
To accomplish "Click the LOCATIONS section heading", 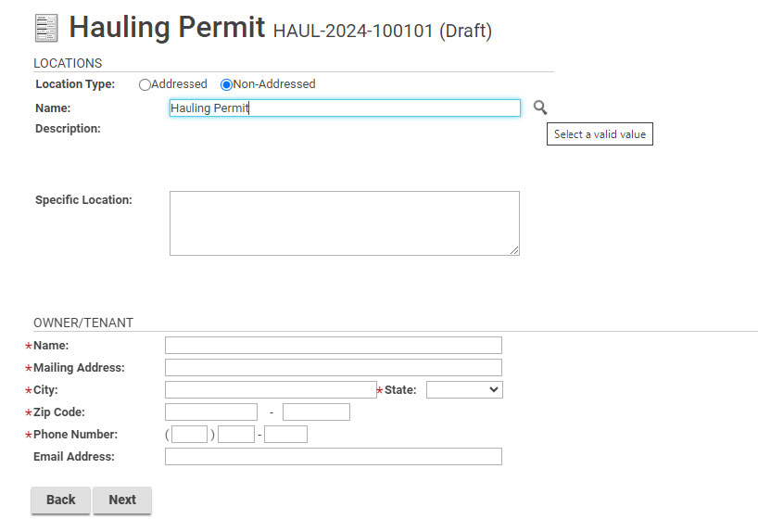I will point(68,63).
